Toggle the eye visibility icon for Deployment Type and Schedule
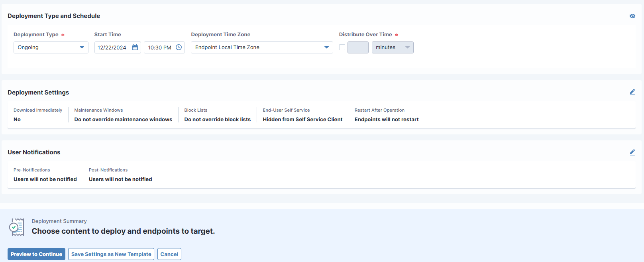 (x=632, y=16)
